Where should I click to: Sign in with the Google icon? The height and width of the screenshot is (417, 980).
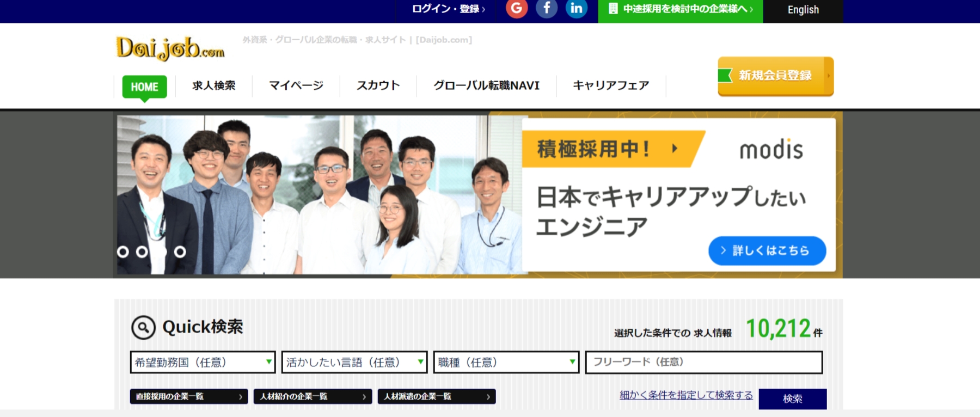517,9
